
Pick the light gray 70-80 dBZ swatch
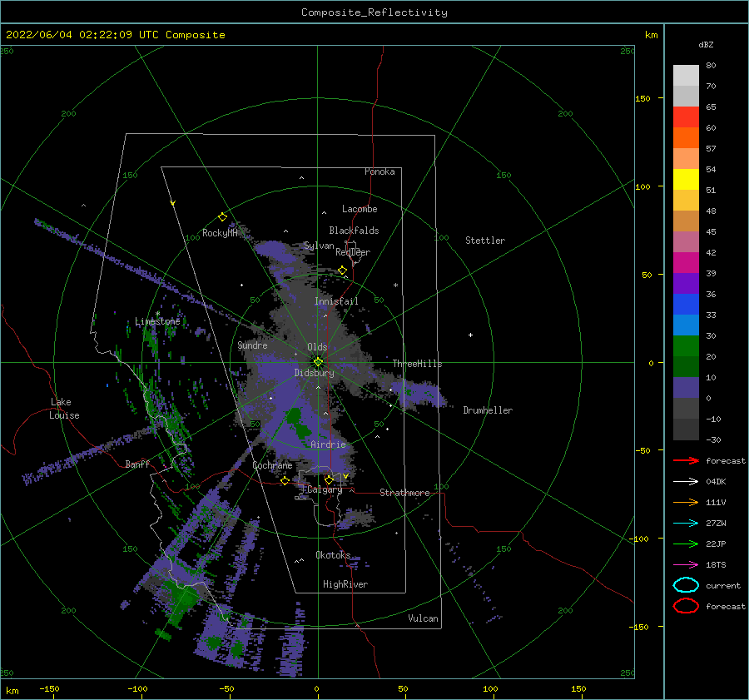(686, 75)
